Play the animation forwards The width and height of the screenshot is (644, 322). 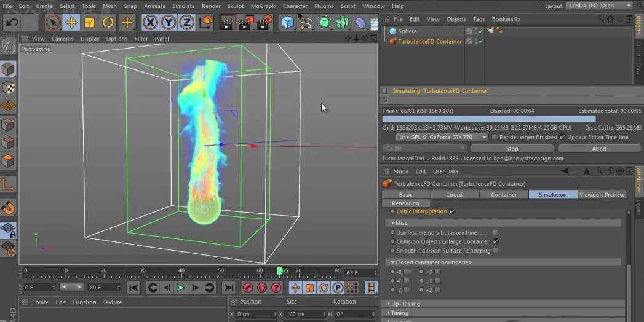(x=180, y=288)
